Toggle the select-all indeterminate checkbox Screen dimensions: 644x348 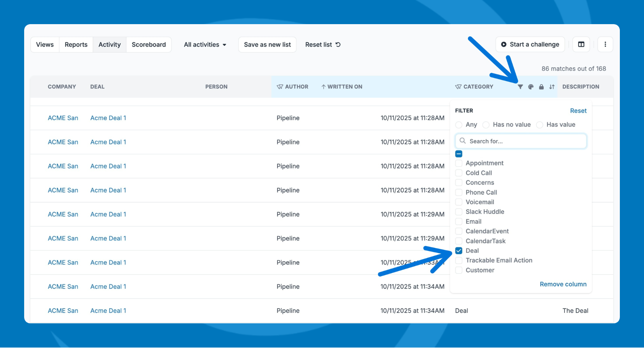pos(459,154)
